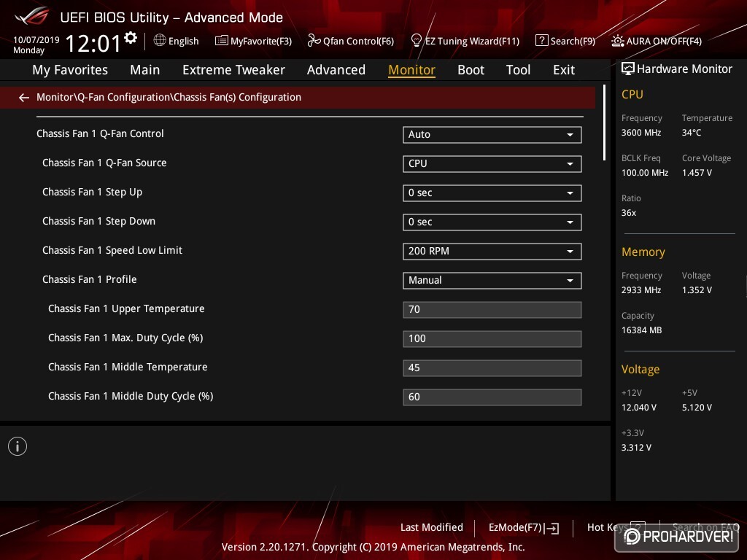This screenshot has width=747, height=560.
Task: Click the info circle icon
Action: point(18,446)
